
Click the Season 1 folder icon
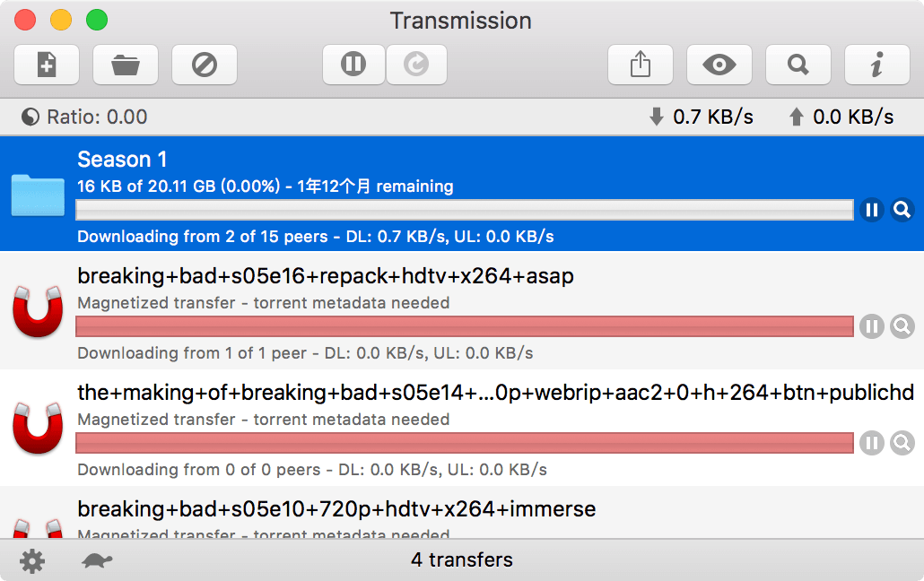click(38, 195)
